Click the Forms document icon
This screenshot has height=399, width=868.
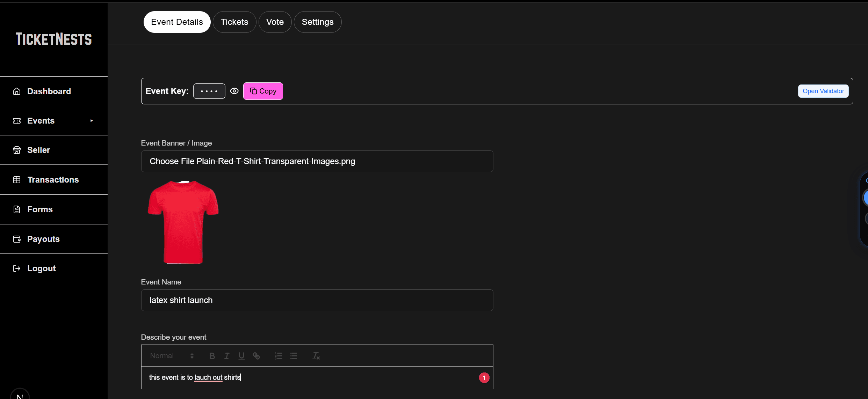point(17,209)
